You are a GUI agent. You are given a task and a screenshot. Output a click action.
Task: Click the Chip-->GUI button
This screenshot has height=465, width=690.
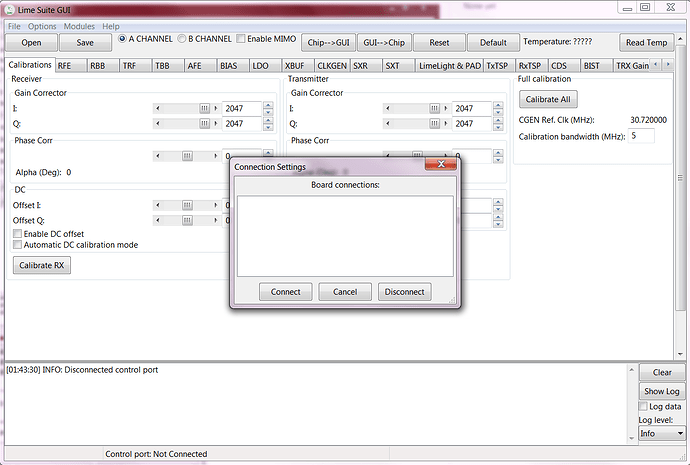pos(328,43)
